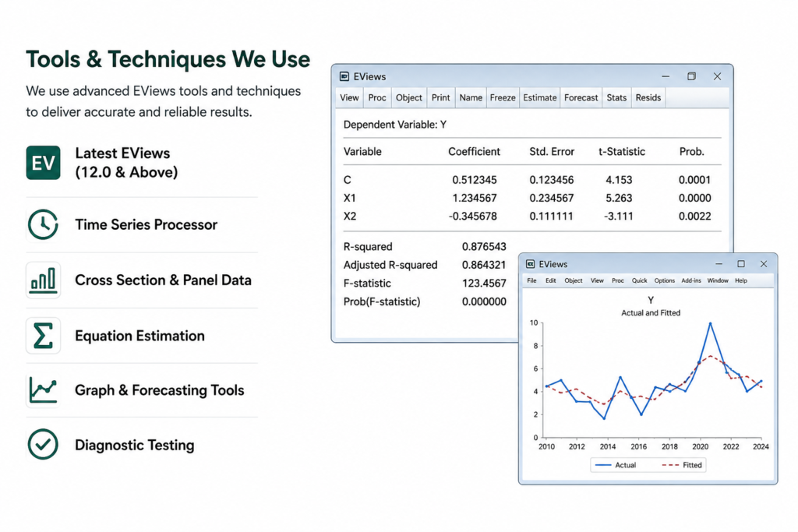
Task: Click the R-squared value 0.876543
Action: point(484,247)
